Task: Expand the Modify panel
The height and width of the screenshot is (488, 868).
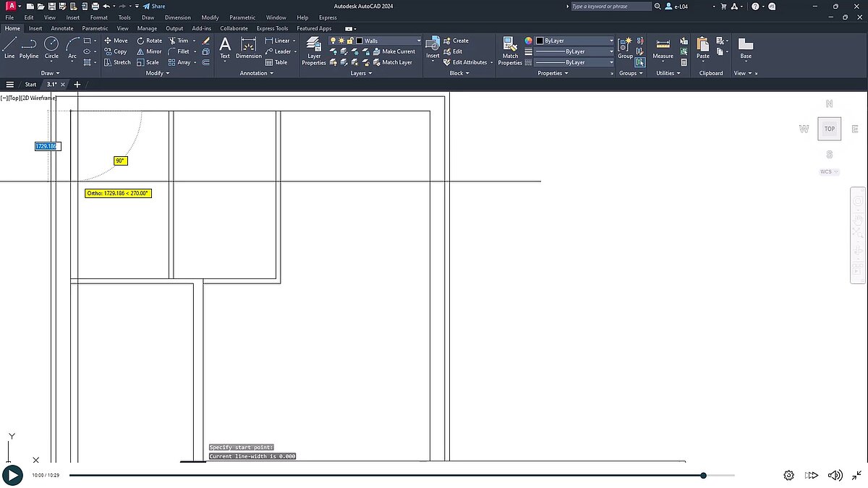Action: tap(157, 73)
